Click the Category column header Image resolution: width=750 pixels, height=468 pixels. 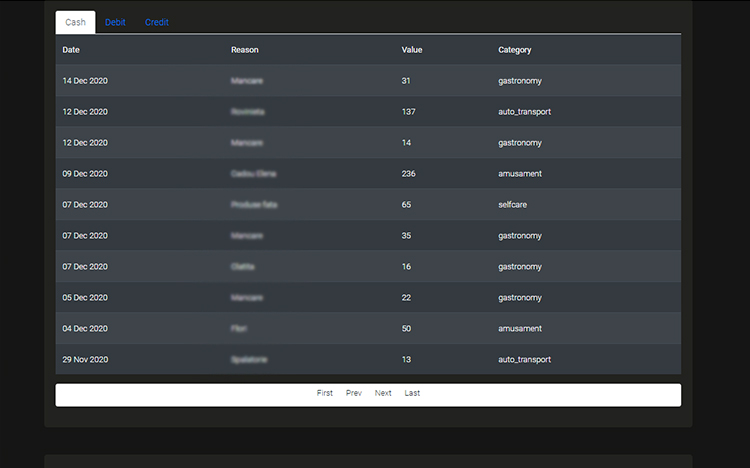click(x=515, y=50)
